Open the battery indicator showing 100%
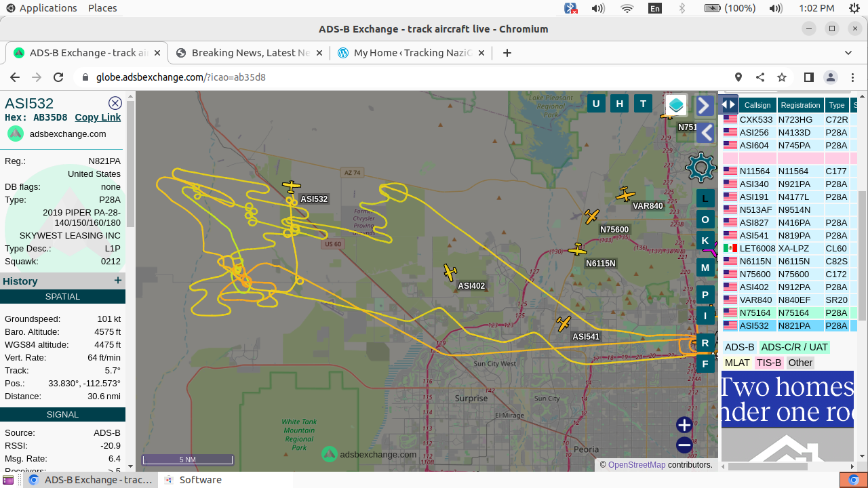 (730, 8)
